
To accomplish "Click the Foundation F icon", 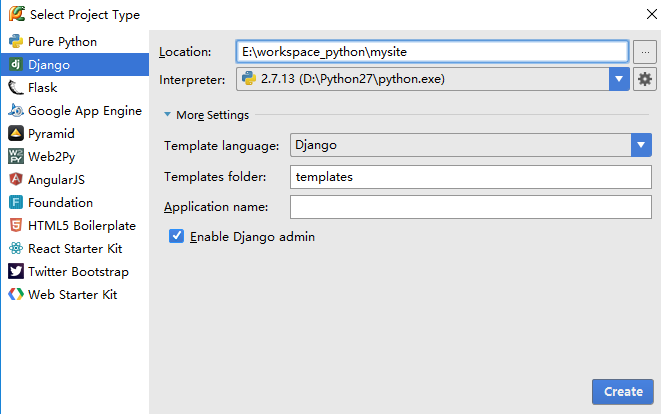I will pyautogui.click(x=16, y=202).
